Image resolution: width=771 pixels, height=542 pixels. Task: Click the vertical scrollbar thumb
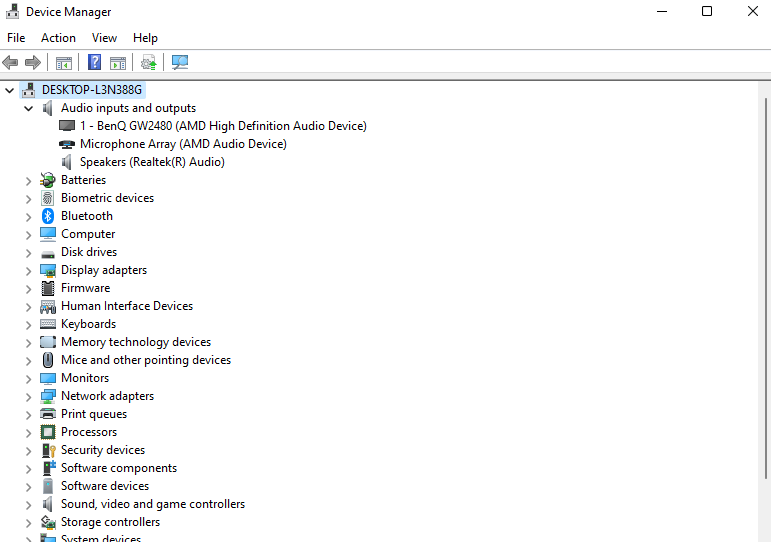point(766,288)
